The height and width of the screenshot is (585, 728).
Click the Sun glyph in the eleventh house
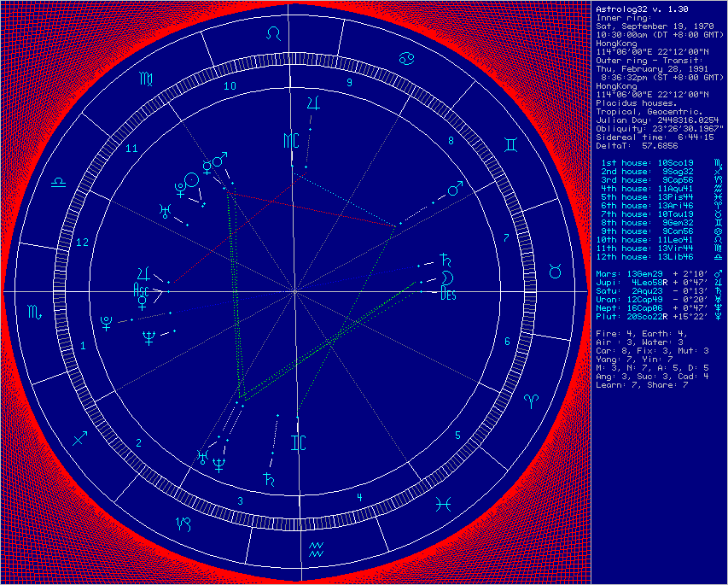click(193, 179)
